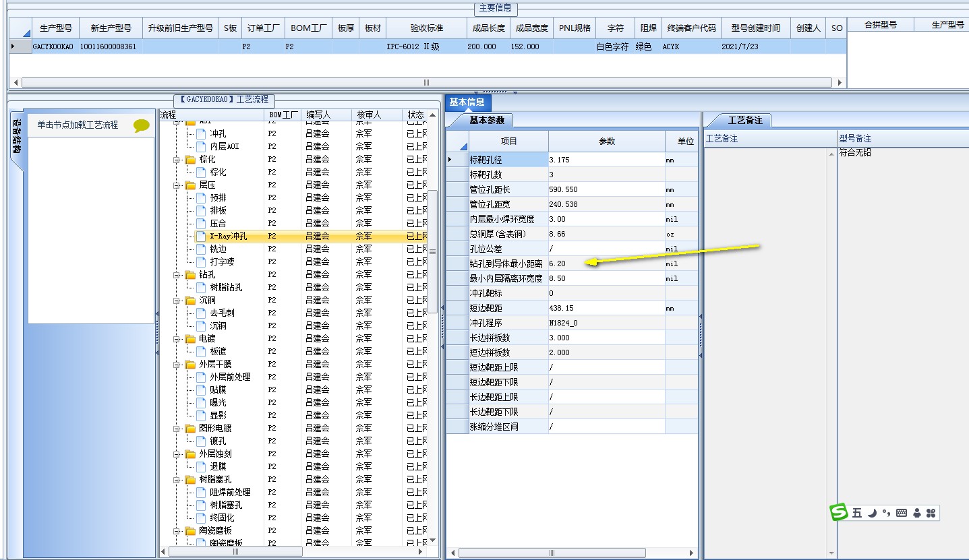Click the folder icon of 图形电镀 node
969x560 pixels.
(190, 429)
